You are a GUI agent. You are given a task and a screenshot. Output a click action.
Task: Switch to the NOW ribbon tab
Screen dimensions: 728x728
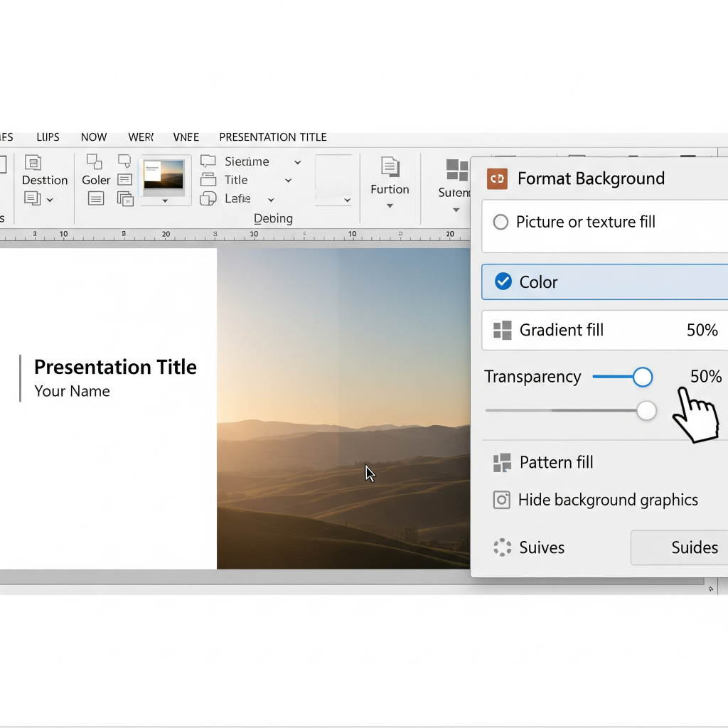click(x=94, y=137)
